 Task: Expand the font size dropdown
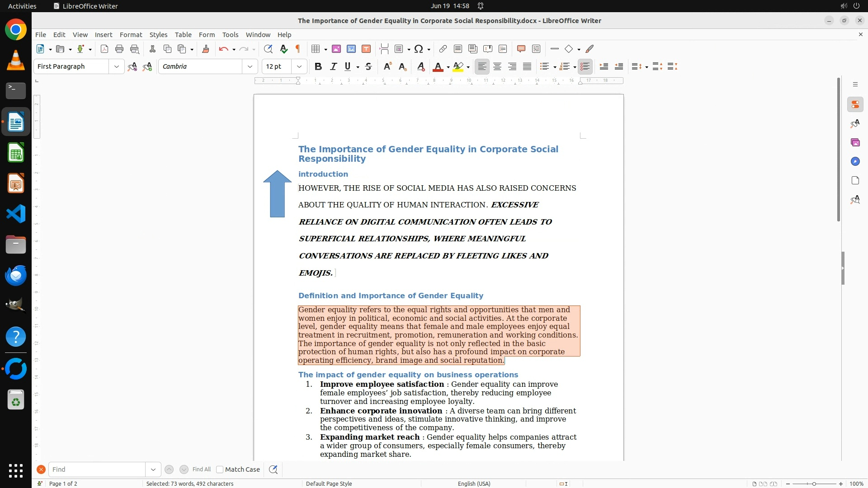[x=299, y=66]
